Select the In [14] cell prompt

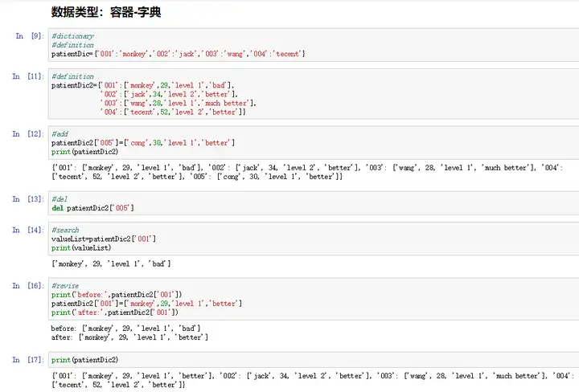[28, 230]
